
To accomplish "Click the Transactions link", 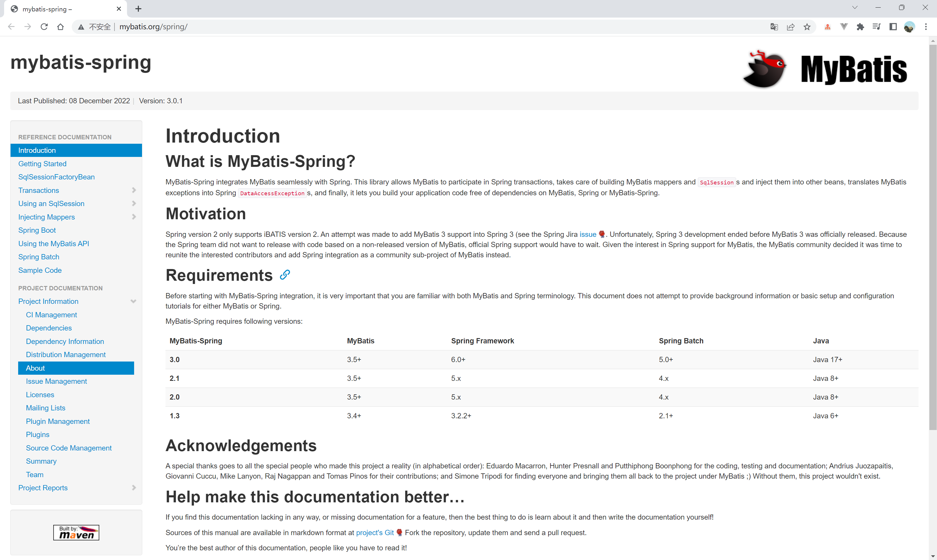I will coord(38,190).
